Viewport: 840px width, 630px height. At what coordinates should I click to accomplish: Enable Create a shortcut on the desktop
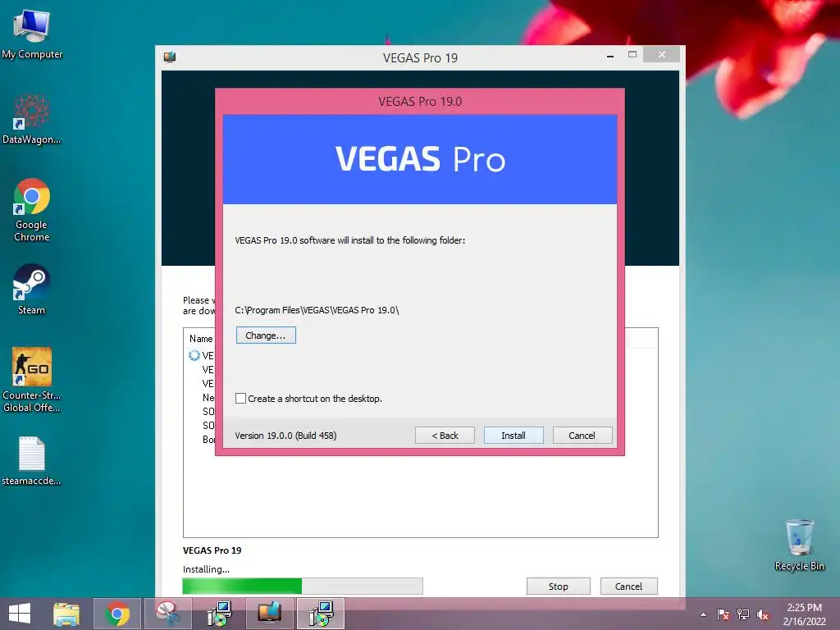coord(240,398)
